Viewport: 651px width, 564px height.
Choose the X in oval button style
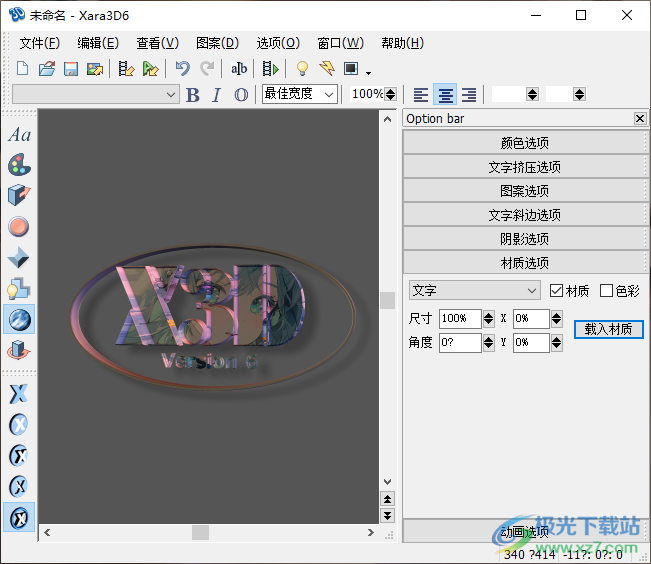click(19, 424)
